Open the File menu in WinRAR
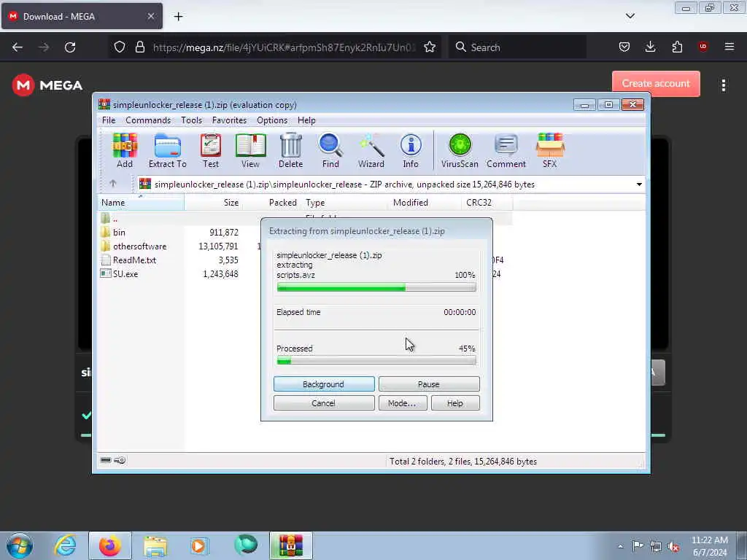This screenshot has height=560, width=747. (109, 120)
